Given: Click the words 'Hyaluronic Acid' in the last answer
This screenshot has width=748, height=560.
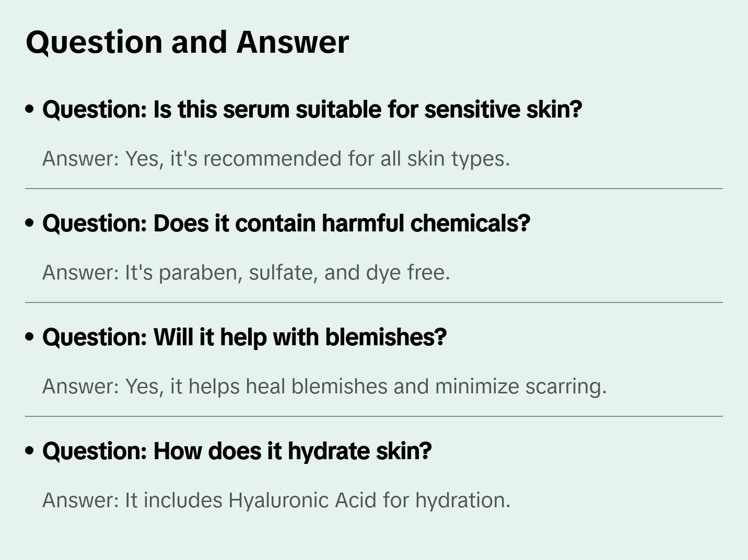Looking at the screenshot, I should [x=302, y=500].
